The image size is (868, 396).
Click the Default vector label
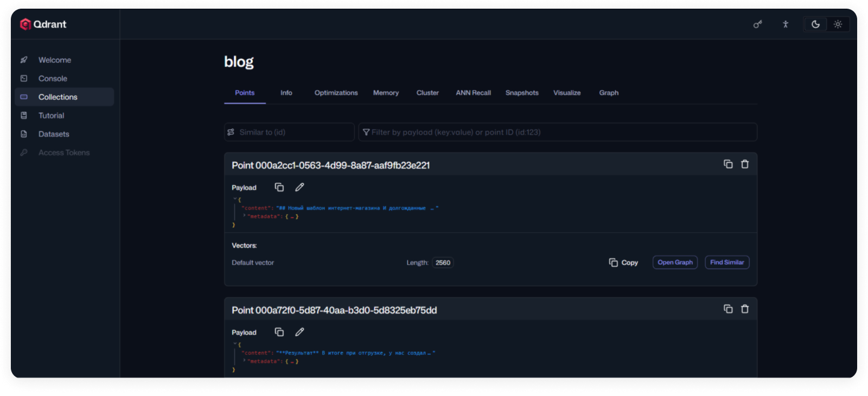pyautogui.click(x=253, y=263)
